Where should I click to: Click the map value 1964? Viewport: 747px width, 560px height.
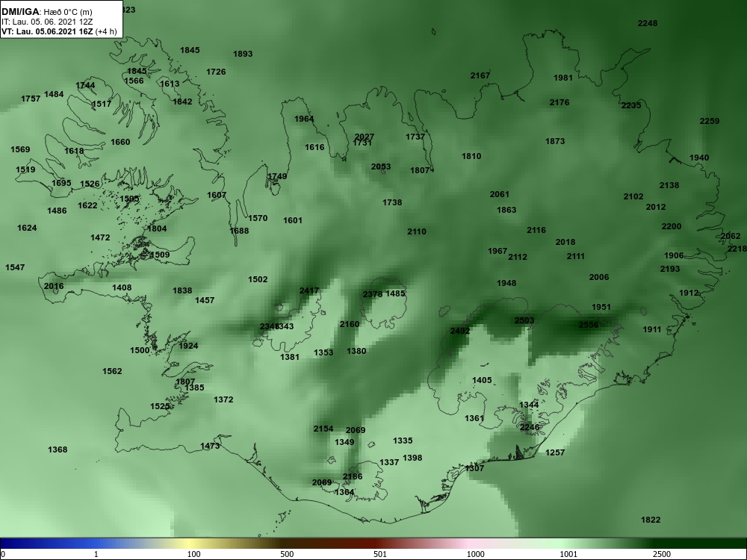tap(304, 119)
